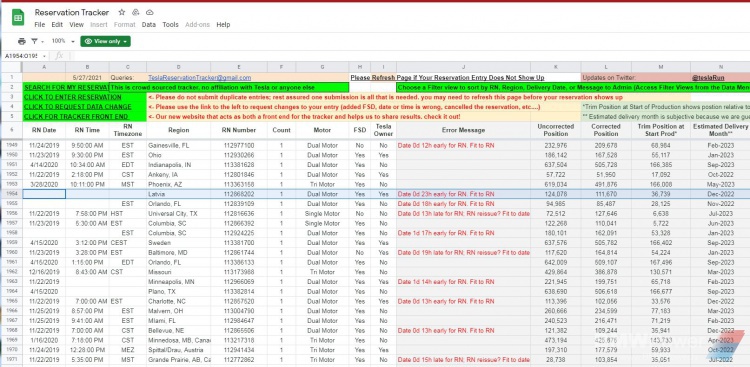Click the Corrected Position header cell

606,130
